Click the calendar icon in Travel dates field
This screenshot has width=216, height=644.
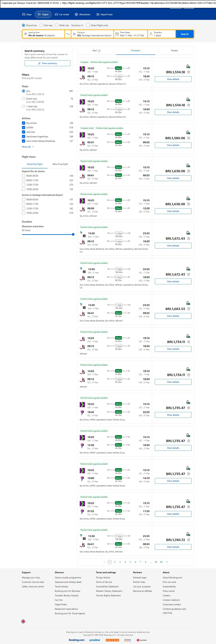point(117,34)
